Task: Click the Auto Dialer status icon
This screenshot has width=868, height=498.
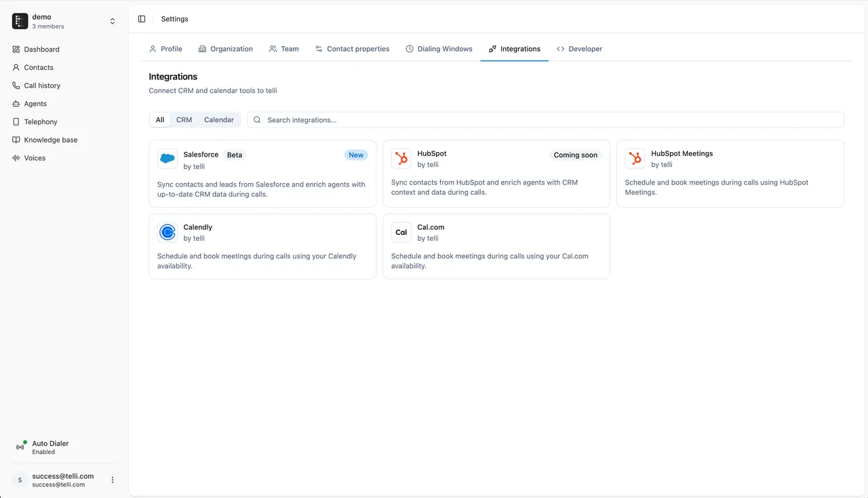Action: pos(20,447)
